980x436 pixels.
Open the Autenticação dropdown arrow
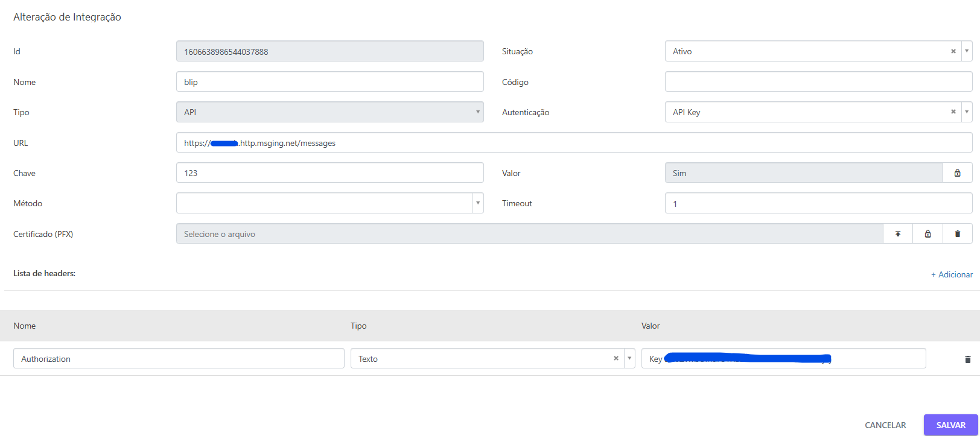pos(967,112)
